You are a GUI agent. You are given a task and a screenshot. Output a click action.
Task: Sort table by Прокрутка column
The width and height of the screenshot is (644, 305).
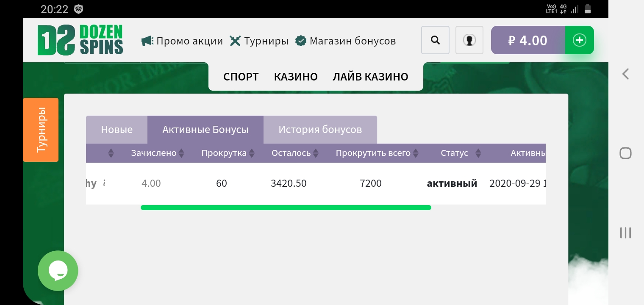(x=228, y=153)
